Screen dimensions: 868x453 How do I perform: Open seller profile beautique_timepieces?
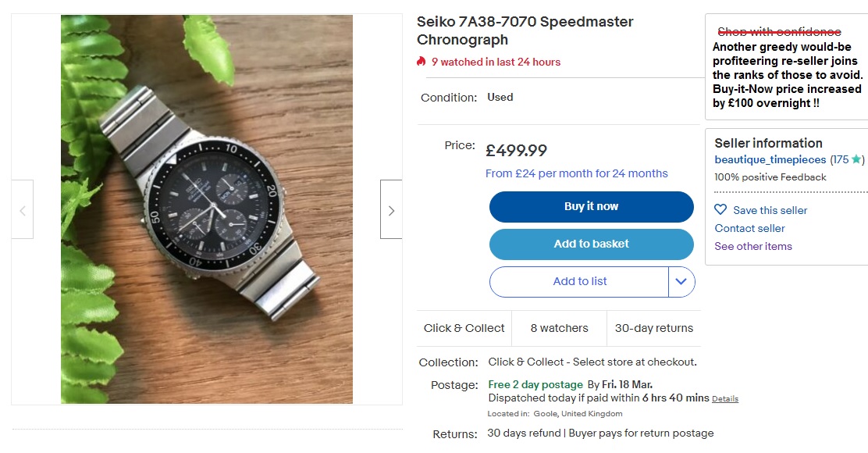click(769, 159)
